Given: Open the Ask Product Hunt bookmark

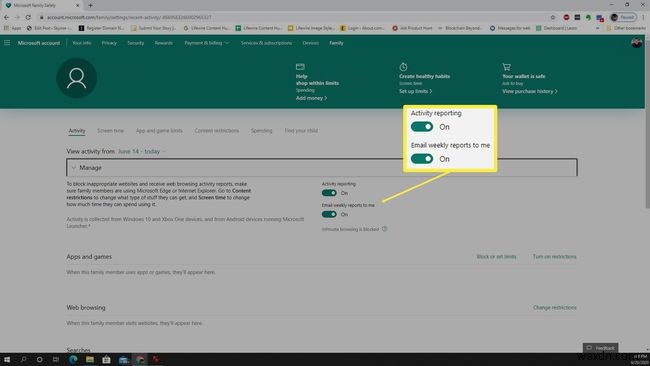Looking at the screenshot, I should pyautogui.click(x=412, y=28).
